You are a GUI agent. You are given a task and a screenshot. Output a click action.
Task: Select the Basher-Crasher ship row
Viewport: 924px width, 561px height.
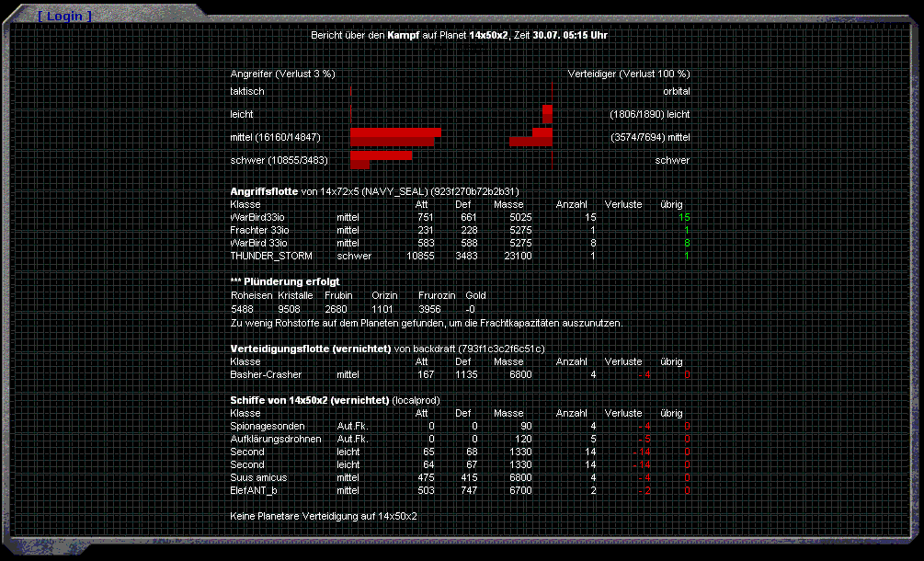click(x=266, y=374)
